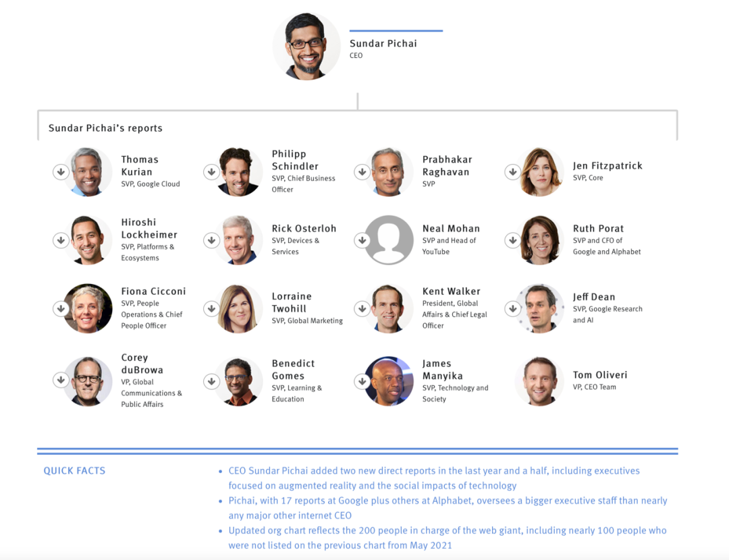Open Thomas Kurian name link
The width and height of the screenshot is (729, 560).
140,165
